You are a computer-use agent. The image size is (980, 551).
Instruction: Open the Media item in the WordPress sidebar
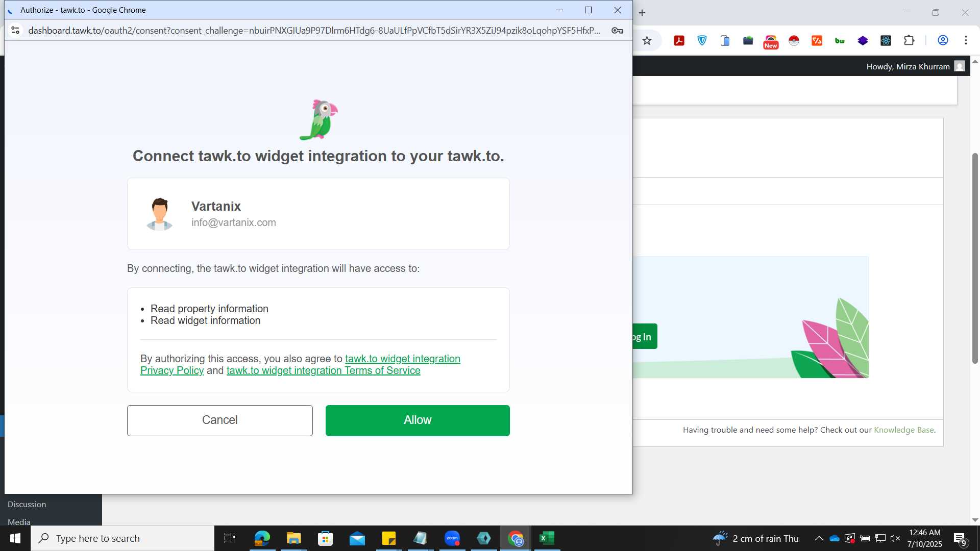point(19,521)
